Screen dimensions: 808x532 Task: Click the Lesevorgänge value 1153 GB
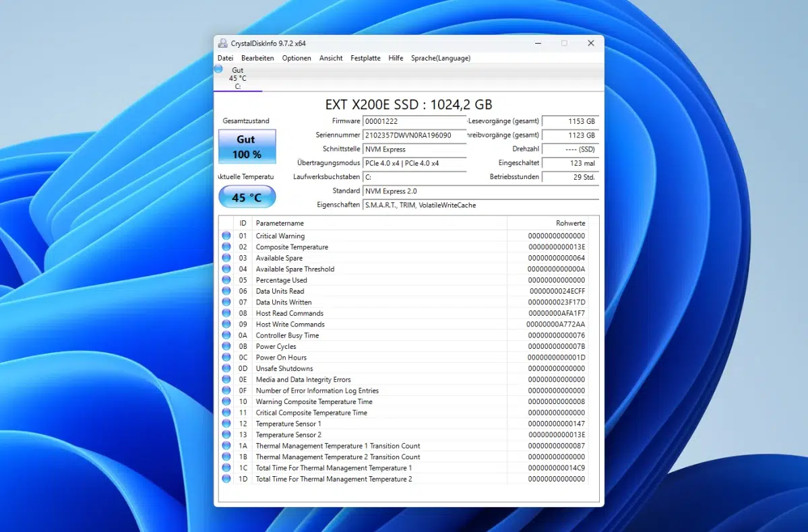pos(570,121)
